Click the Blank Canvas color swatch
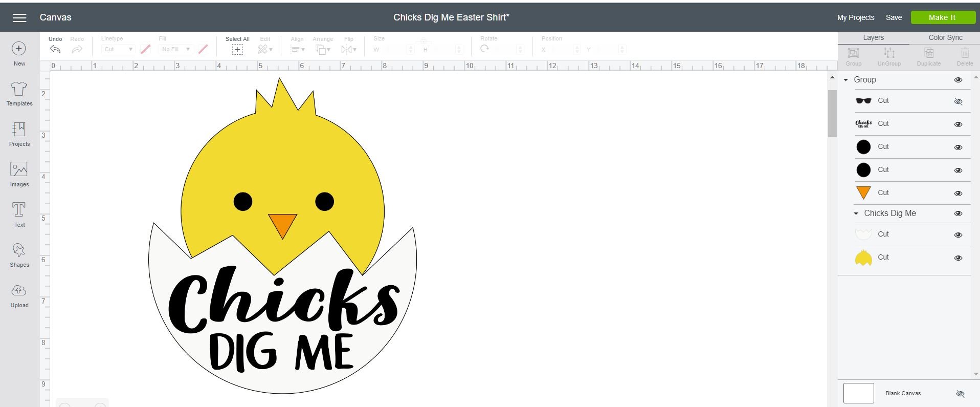Image resolution: width=980 pixels, height=407 pixels. [858, 393]
